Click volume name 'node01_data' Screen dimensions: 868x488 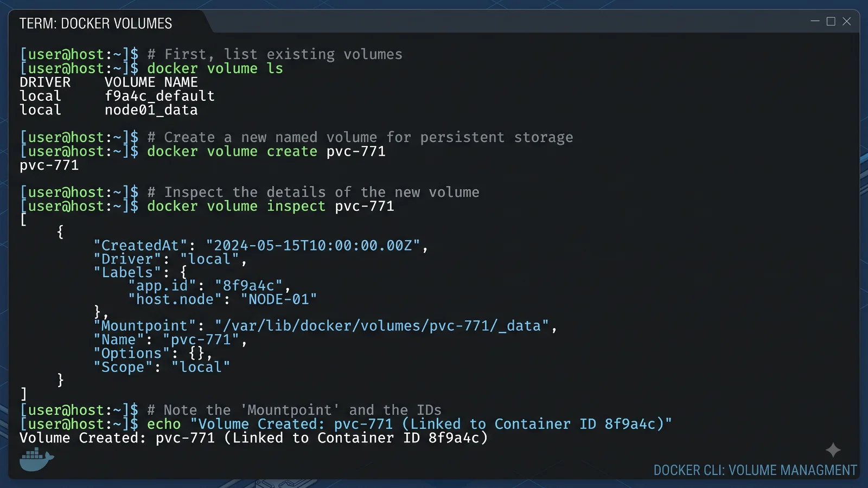[x=151, y=110]
